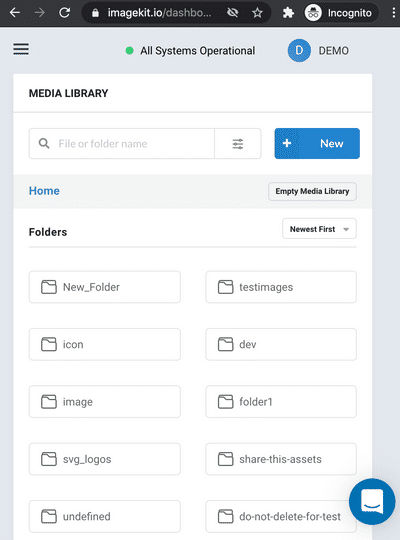The height and width of the screenshot is (540, 400).
Task: Expand the Newest First sort dropdown
Action: [319, 229]
